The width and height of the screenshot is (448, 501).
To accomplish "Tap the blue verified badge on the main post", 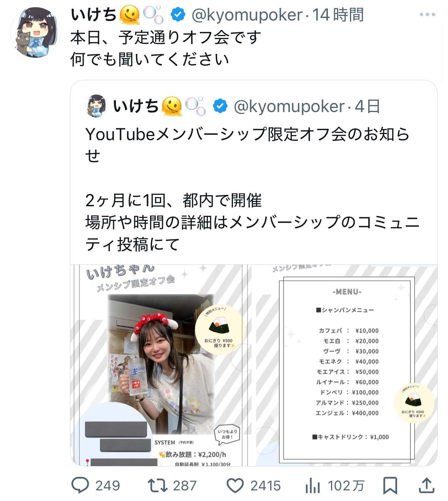I will pyautogui.click(x=178, y=15).
